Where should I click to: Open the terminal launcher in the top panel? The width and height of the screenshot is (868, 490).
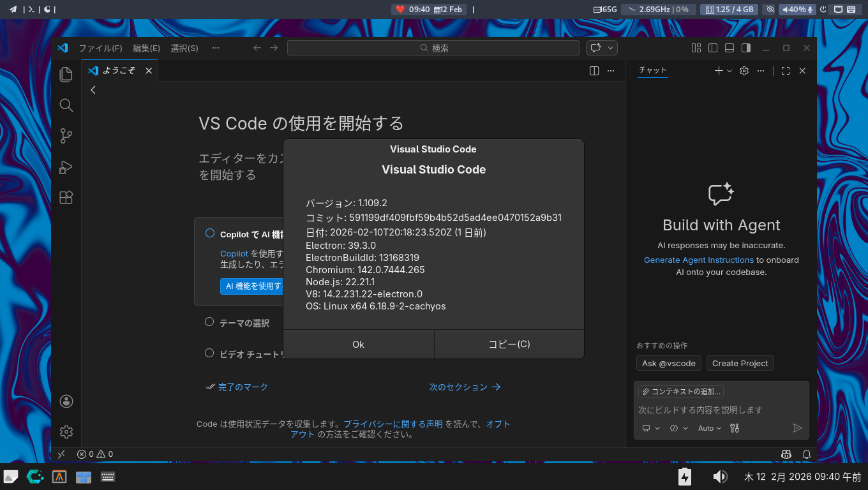point(31,10)
